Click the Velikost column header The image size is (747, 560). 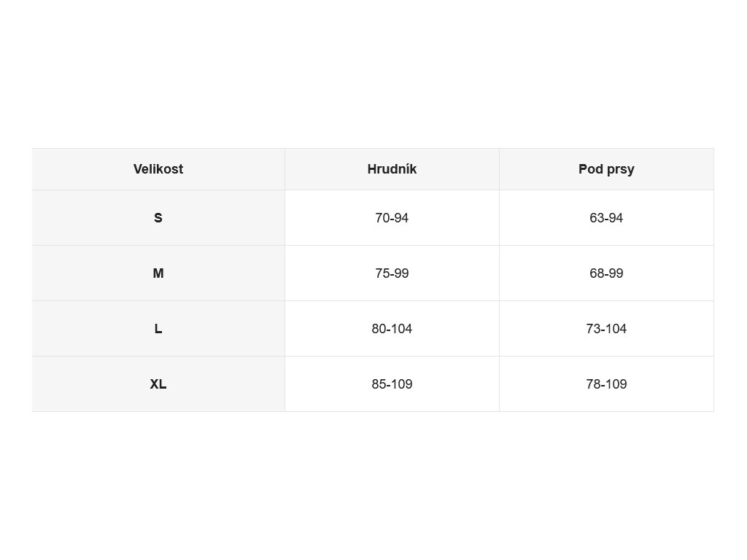click(158, 169)
